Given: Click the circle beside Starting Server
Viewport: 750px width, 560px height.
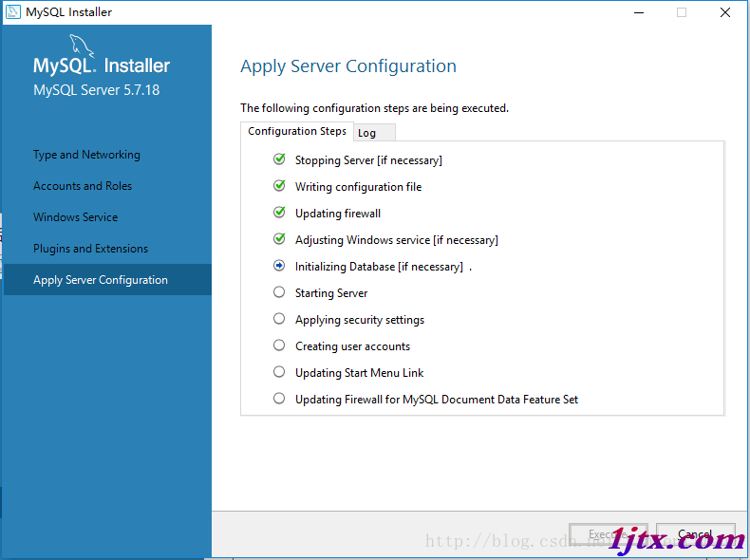Looking at the screenshot, I should (x=279, y=292).
